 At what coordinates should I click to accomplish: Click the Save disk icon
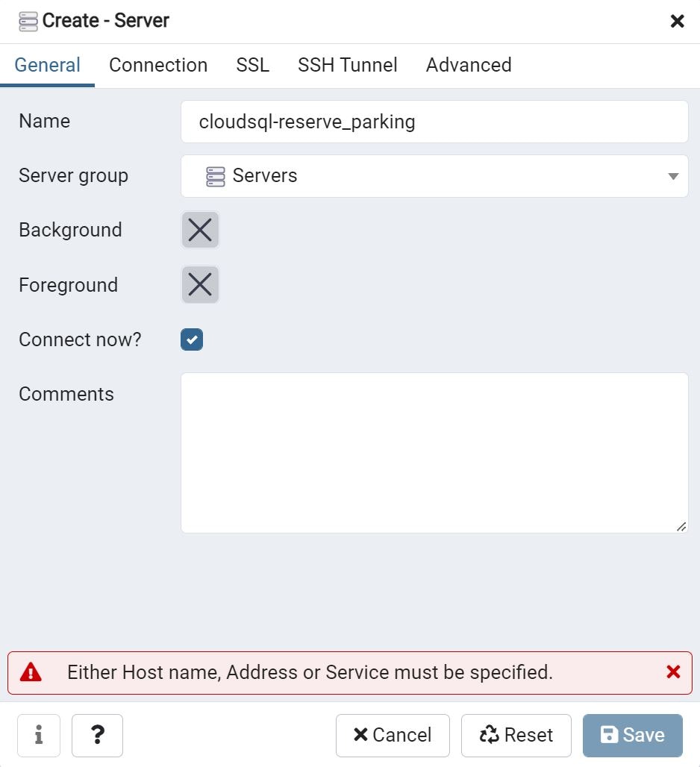610,735
